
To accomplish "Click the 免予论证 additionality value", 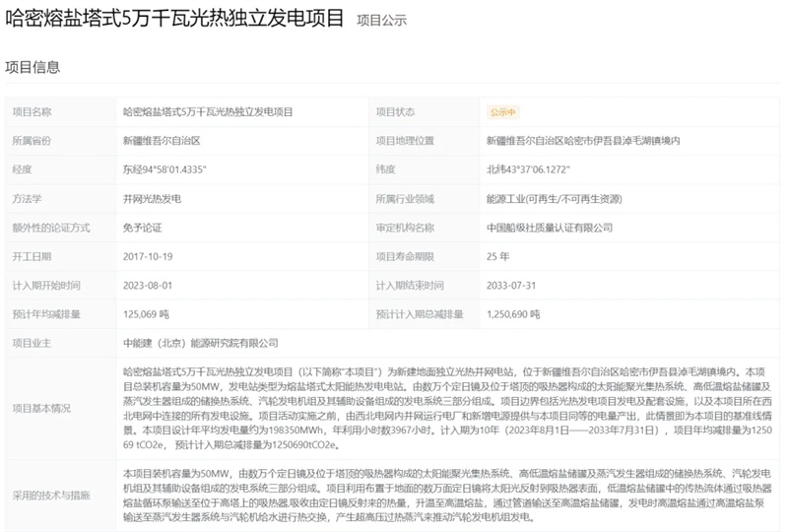I will (141, 228).
